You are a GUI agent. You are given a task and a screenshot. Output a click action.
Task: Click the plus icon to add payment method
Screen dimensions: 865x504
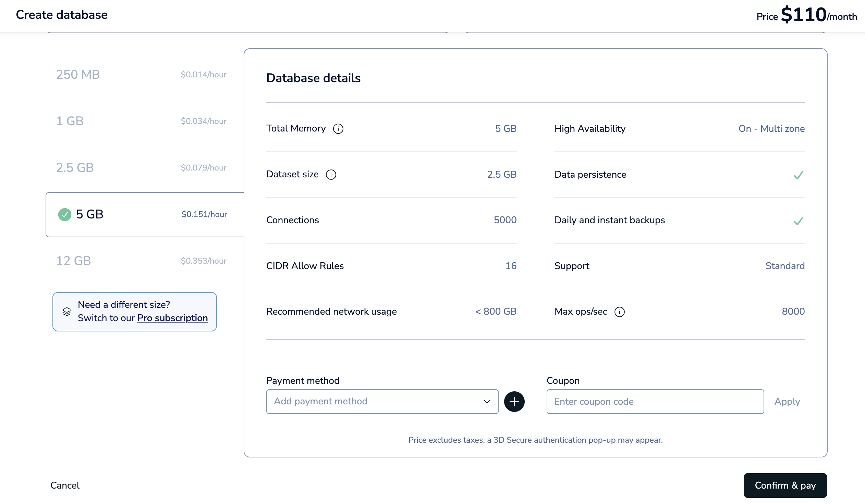click(514, 402)
